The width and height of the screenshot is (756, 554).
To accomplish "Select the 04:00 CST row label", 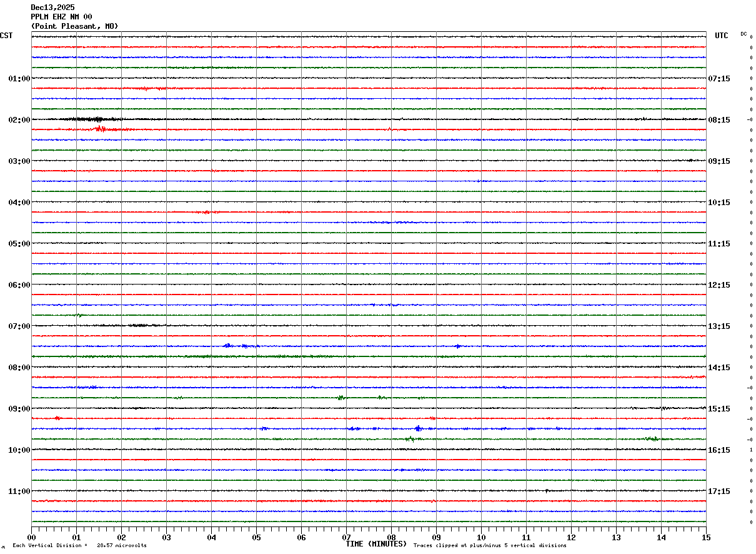I will [19, 203].
